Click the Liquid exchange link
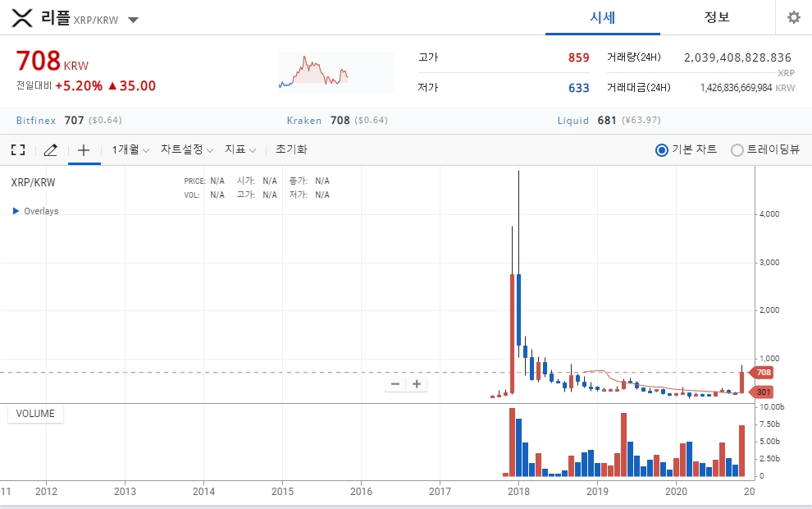This screenshot has height=509, width=812. tap(573, 120)
